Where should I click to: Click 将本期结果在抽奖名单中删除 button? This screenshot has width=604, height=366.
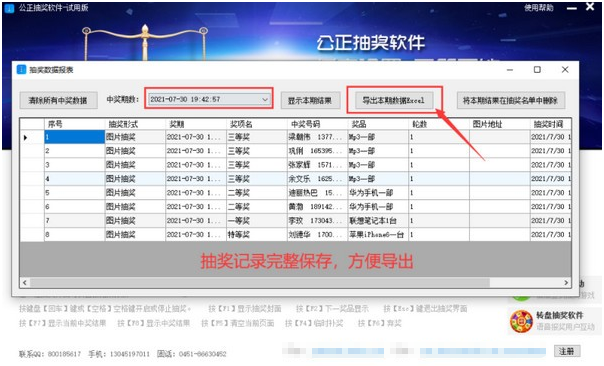tap(510, 101)
